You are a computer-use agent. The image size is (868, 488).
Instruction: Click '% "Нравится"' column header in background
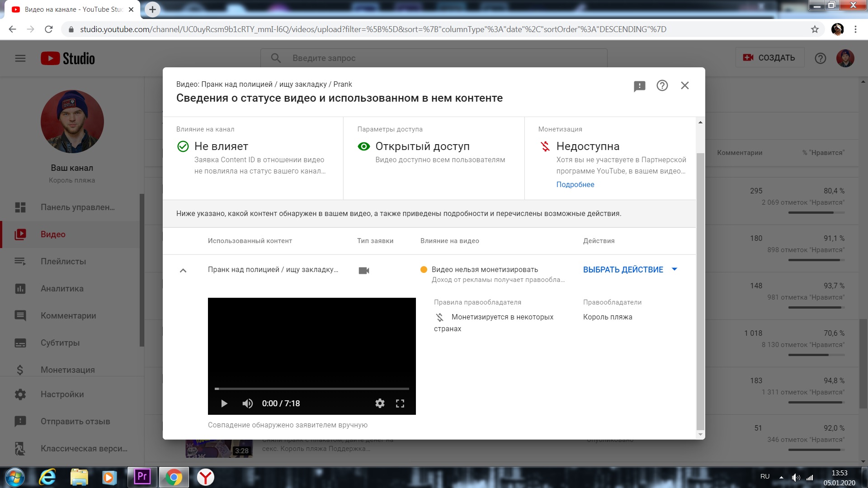[x=823, y=153]
